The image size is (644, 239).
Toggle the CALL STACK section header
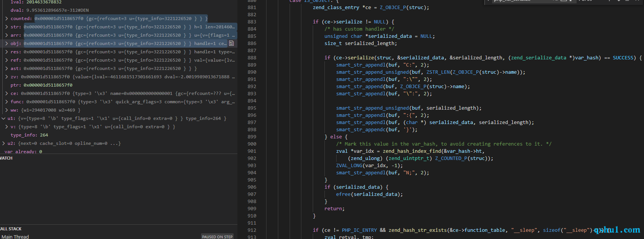click(x=119, y=229)
